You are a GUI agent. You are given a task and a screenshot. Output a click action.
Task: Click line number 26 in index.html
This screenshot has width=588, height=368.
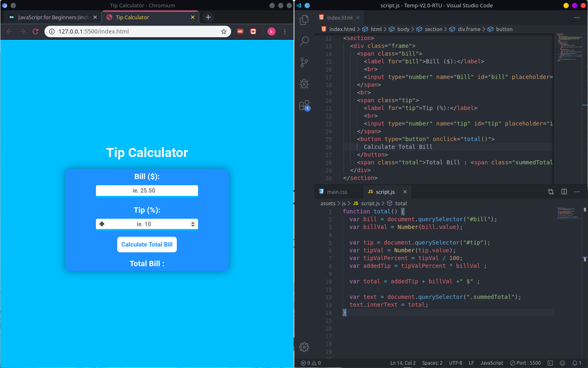pyautogui.click(x=328, y=147)
